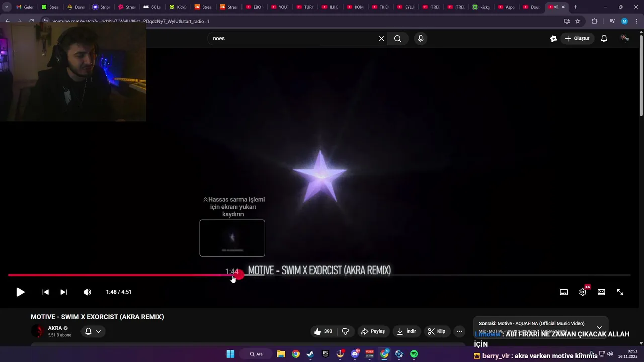This screenshot has width=644, height=362.
Task: Reload the page
Action: pyautogui.click(x=31, y=21)
